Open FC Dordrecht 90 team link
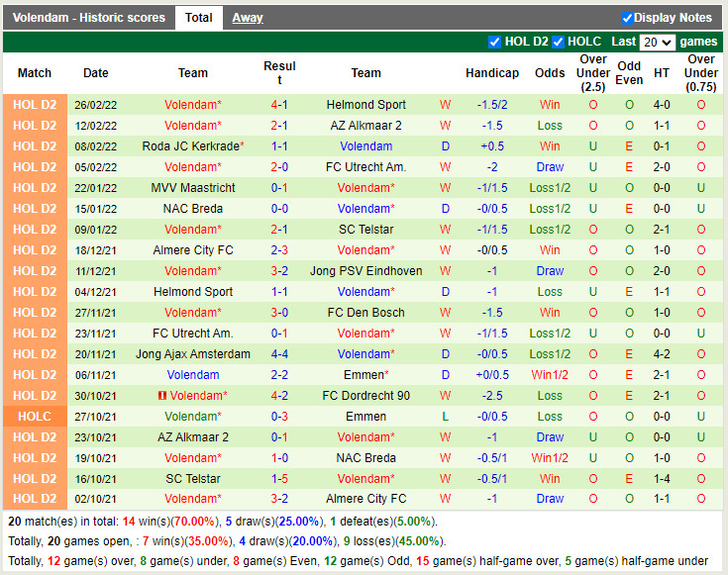728x575 pixels. click(365, 396)
